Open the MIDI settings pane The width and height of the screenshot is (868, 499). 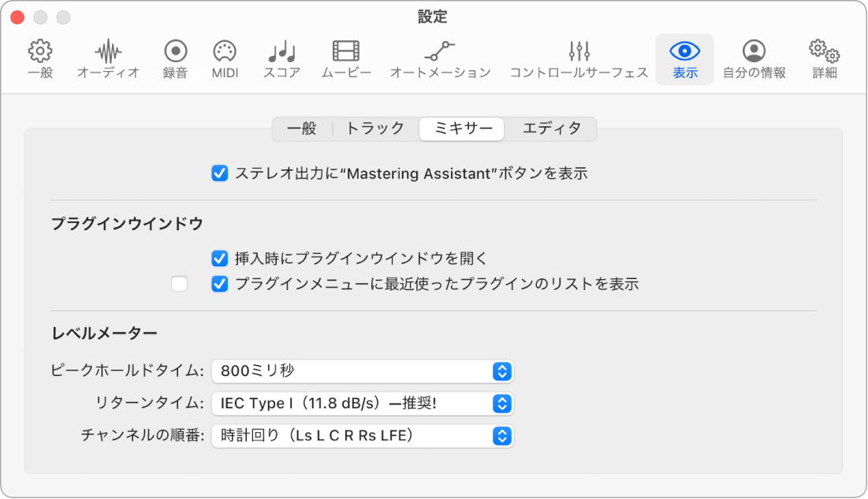225,59
